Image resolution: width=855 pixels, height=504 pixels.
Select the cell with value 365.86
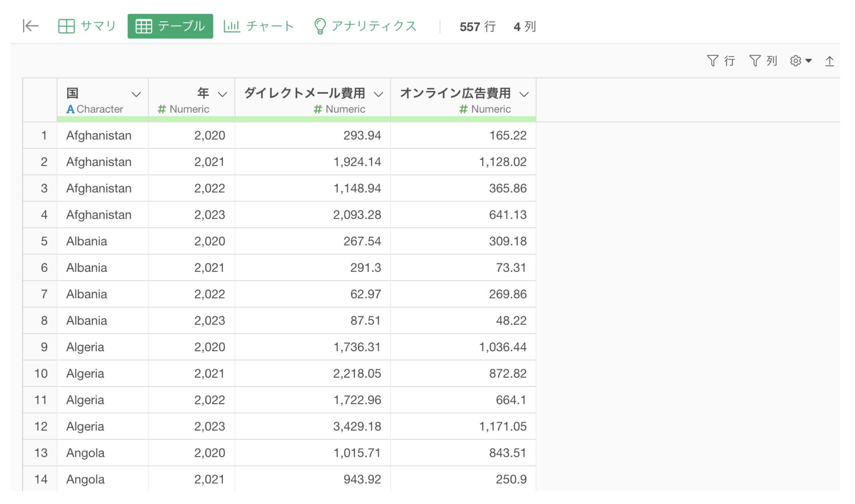coord(463,188)
